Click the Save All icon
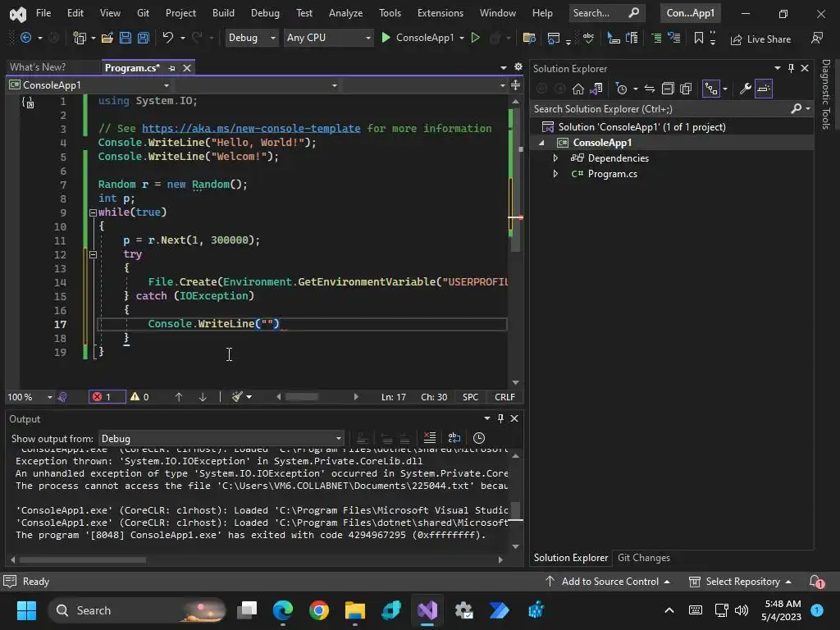840x630 pixels. 143,38
